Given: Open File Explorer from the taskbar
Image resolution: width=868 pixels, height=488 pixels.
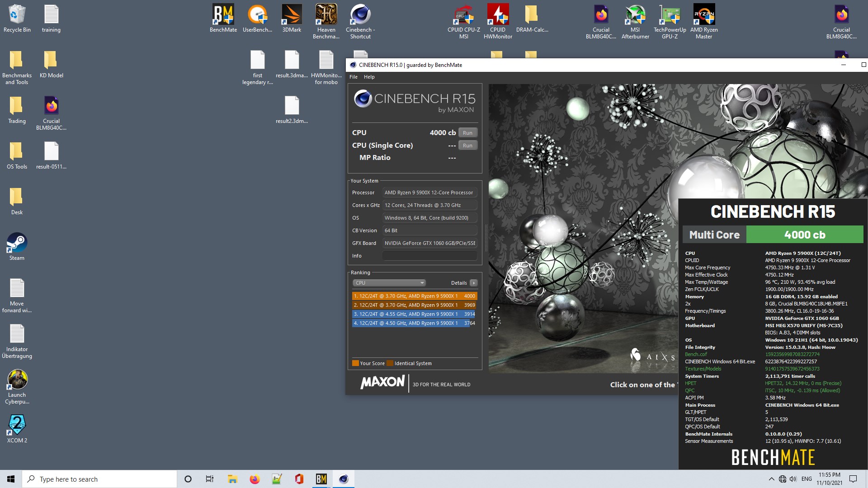Looking at the screenshot, I should [232, 479].
